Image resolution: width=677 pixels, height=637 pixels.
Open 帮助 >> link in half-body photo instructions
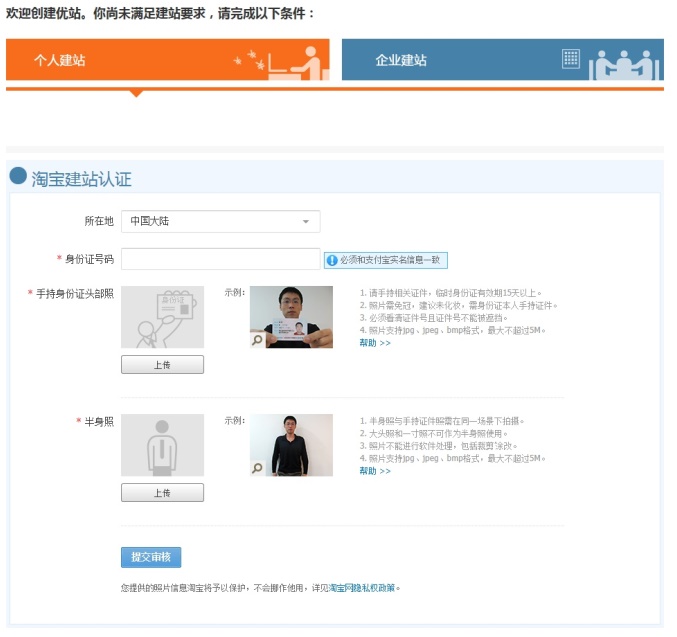coord(375,471)
